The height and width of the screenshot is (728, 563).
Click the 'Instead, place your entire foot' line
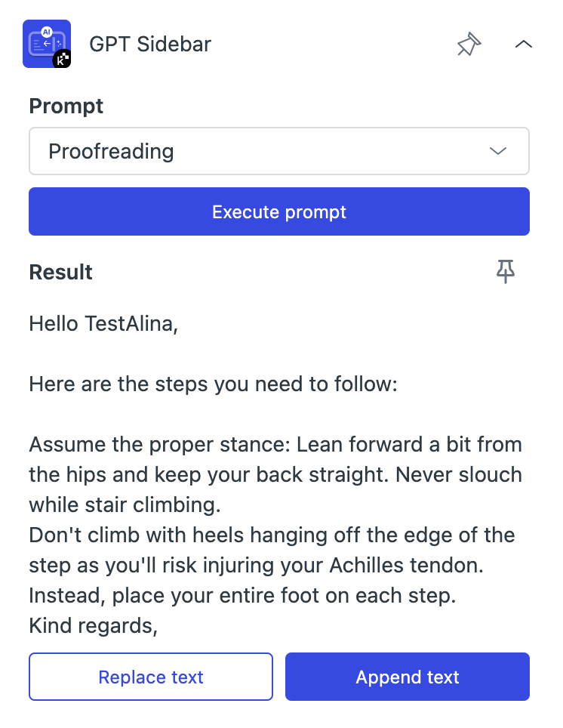(x=242, y=595)
